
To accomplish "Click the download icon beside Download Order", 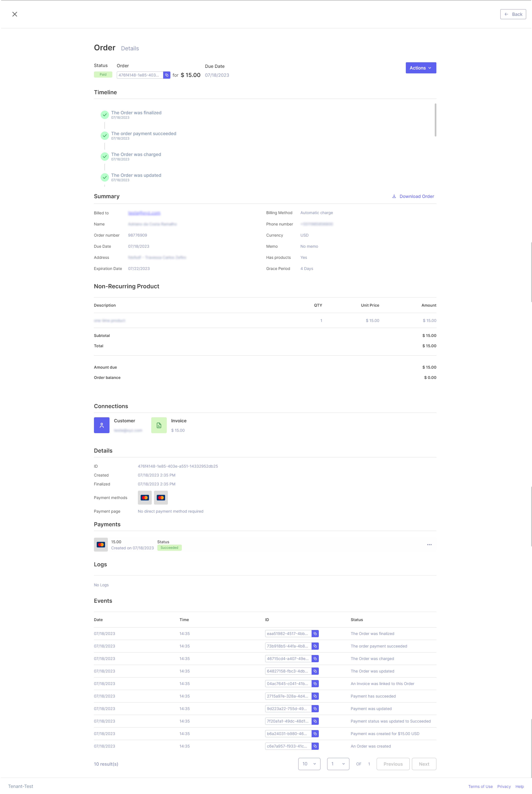I will 394,196.
